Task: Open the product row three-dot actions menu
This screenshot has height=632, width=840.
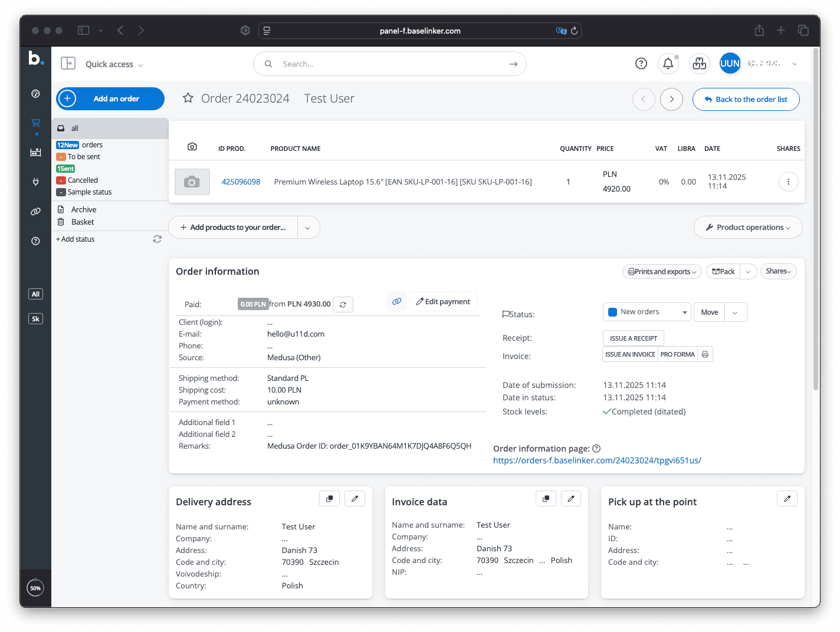Action: (788, 182)
